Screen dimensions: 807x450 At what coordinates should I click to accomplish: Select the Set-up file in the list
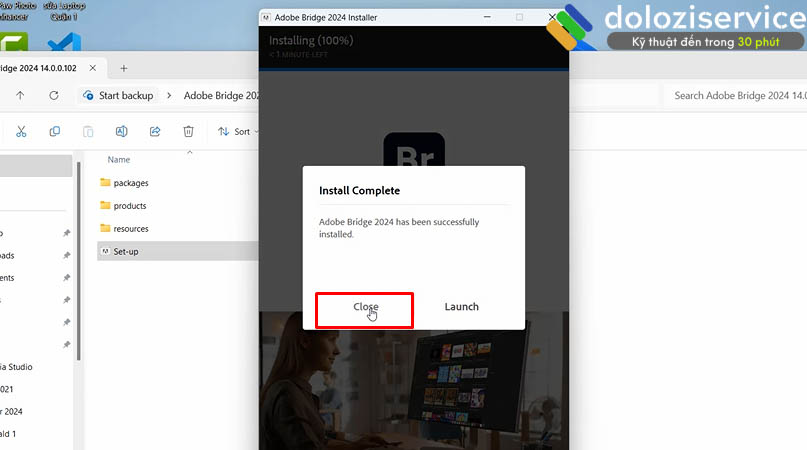tap(126, 251)
